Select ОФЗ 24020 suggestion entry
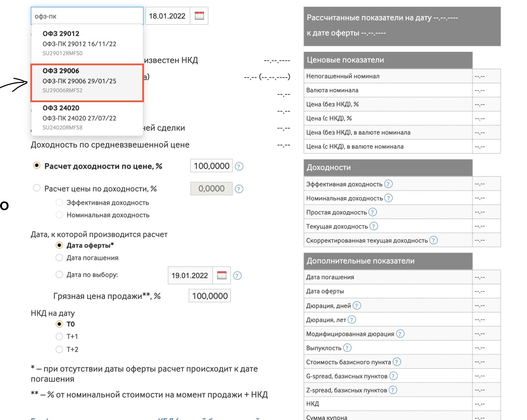The width and height of the screenshot is (527, 420). [x=87, y=118]
